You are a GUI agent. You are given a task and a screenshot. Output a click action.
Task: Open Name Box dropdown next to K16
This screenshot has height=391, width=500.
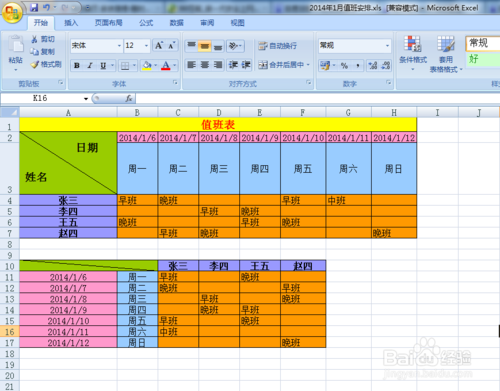click(86, 98)
